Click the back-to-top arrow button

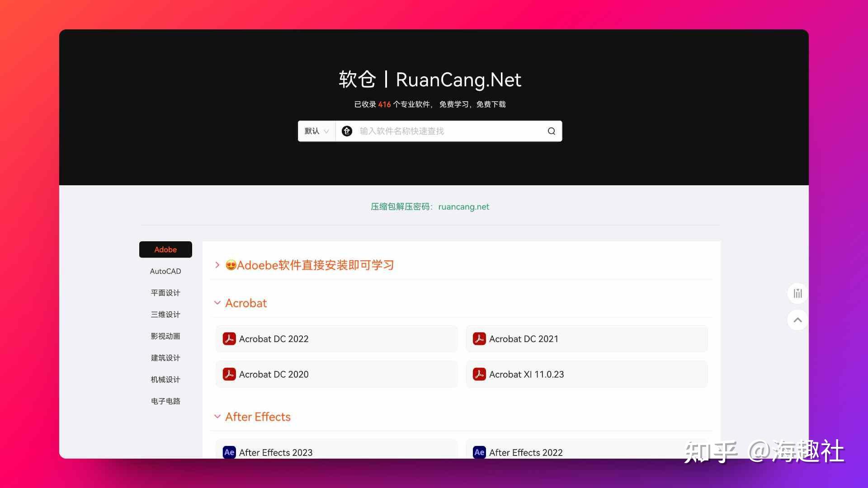coord(797,320)
